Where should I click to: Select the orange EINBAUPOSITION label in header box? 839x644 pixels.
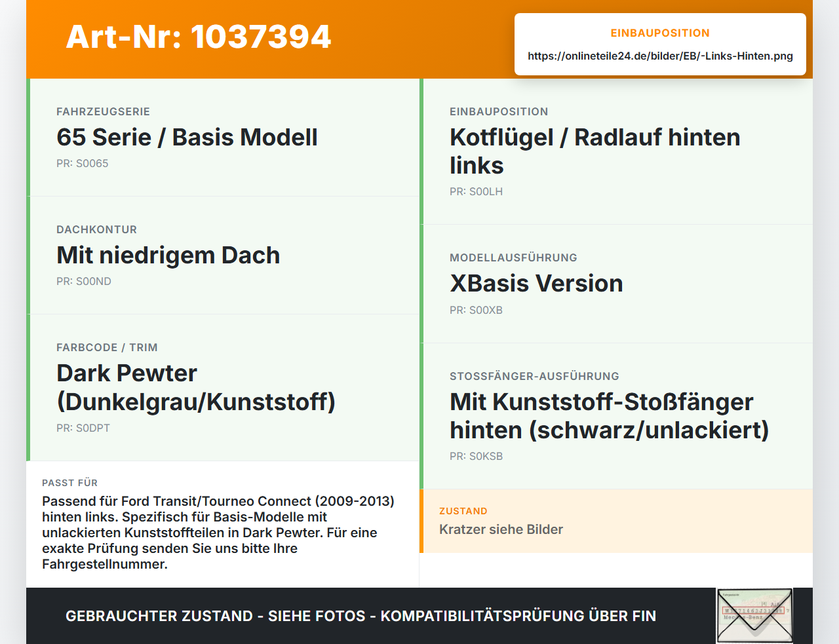660,33
